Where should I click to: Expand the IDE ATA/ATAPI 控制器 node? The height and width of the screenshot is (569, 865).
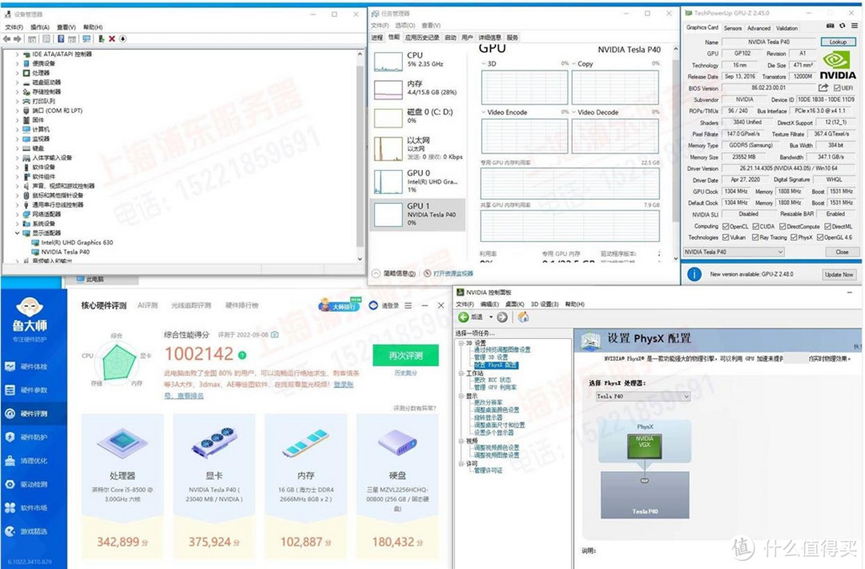pos(17,54)
